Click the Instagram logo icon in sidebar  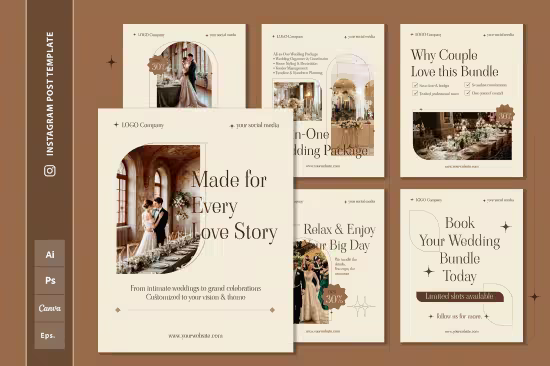click(50, 171)
